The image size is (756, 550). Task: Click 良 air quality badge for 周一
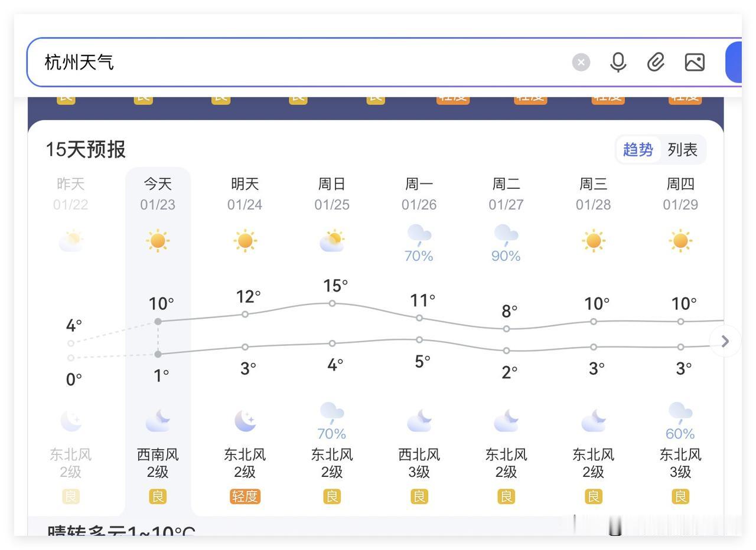419,497
